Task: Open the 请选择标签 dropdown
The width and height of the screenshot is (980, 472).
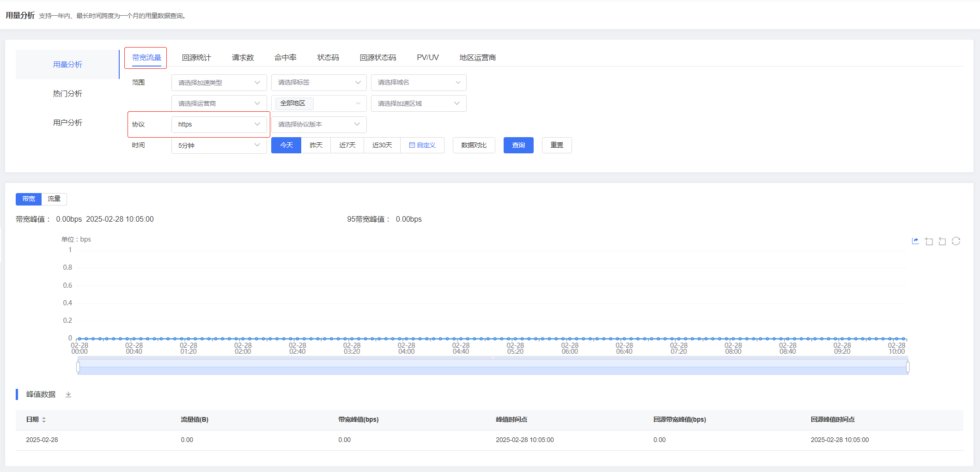Action: click(x=319, y=83)
